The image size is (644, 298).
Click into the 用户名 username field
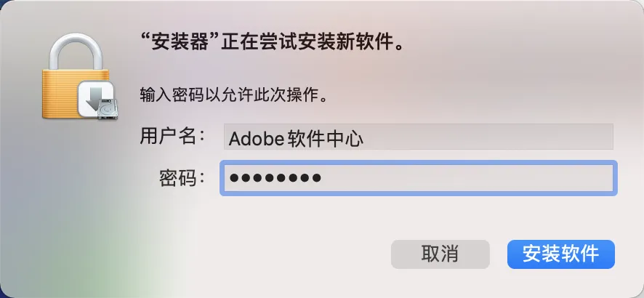418,137
